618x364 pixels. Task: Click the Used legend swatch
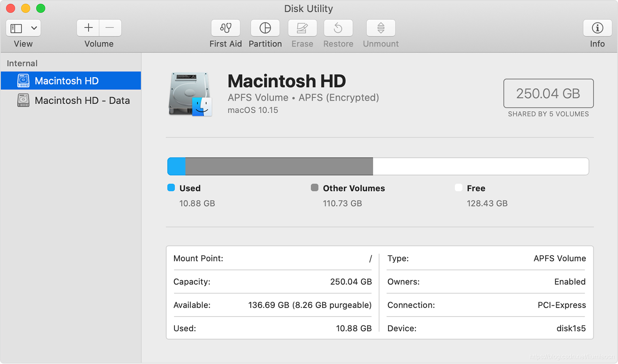(171, 188)
